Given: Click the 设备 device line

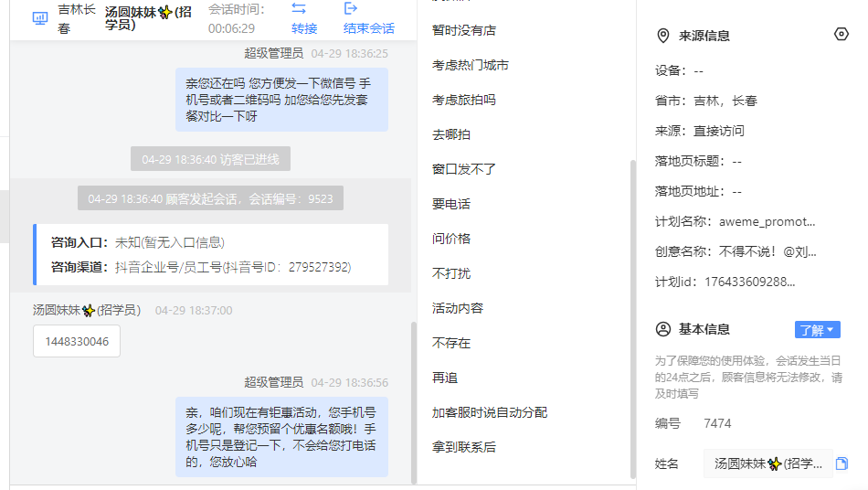Looking at the screenshot, I should pos(679,71).
